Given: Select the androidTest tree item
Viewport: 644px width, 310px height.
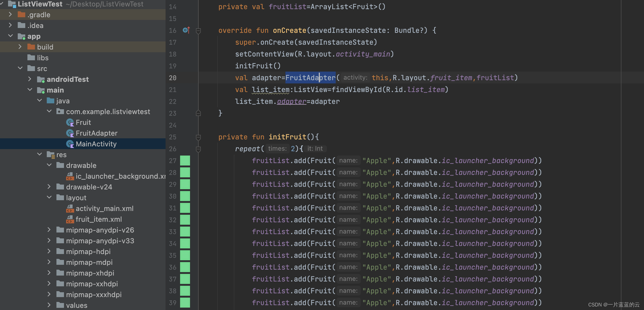Looking at the screenshot, I should pyautogui.click(x=67, y=79).
